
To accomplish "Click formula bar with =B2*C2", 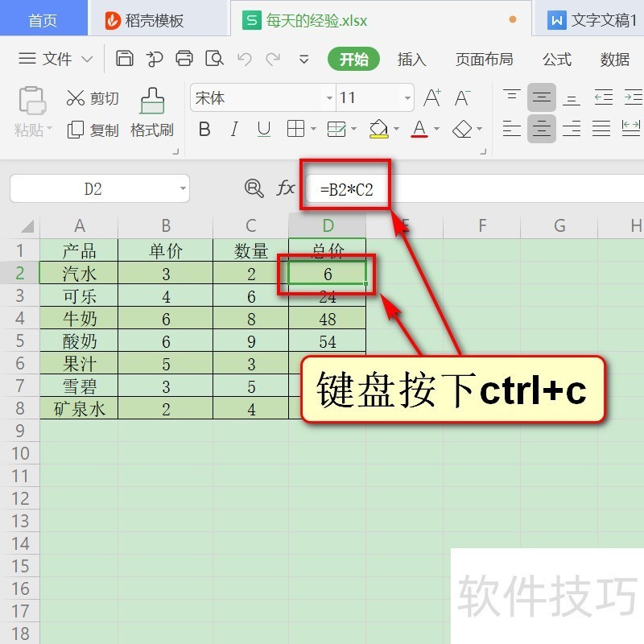I will (474, 189).
